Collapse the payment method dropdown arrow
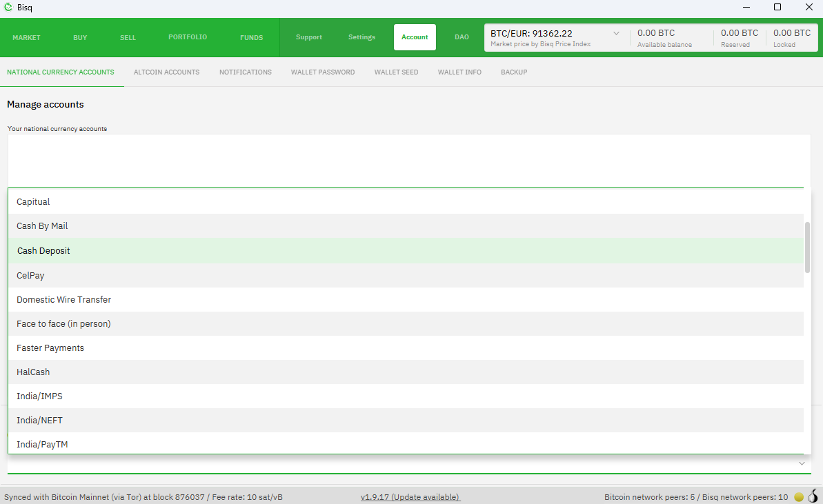823x504 pixels. (802, 463)
